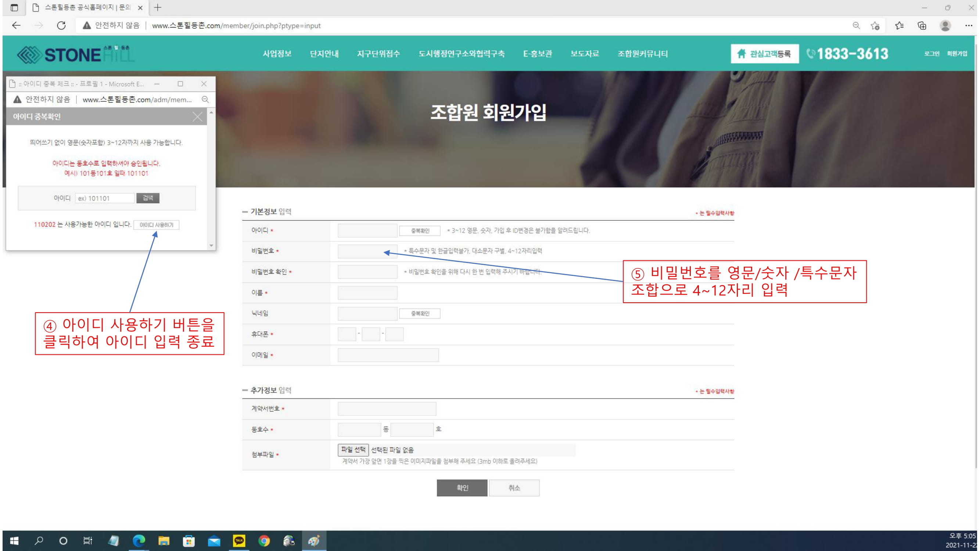The height and width of the screenshot is (551, 980).
Task: Open the 사업정보 menu
Action: click(277, 54)
